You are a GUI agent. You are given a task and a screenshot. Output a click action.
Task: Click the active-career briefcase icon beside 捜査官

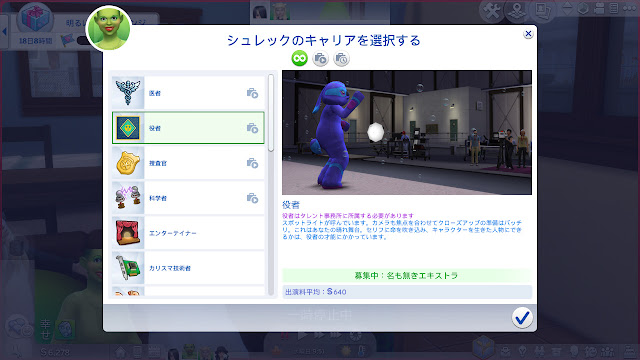(x=252, y=163)
